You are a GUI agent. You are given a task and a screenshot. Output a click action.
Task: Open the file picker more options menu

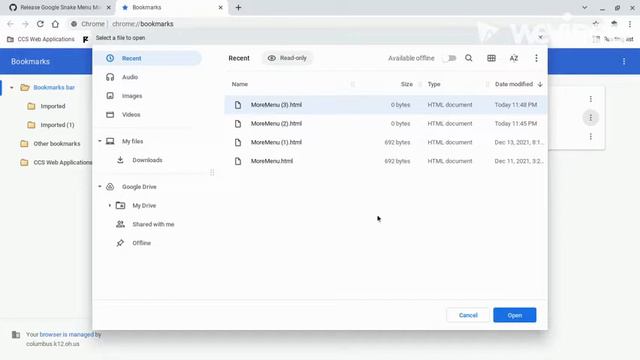coord(536,58)
